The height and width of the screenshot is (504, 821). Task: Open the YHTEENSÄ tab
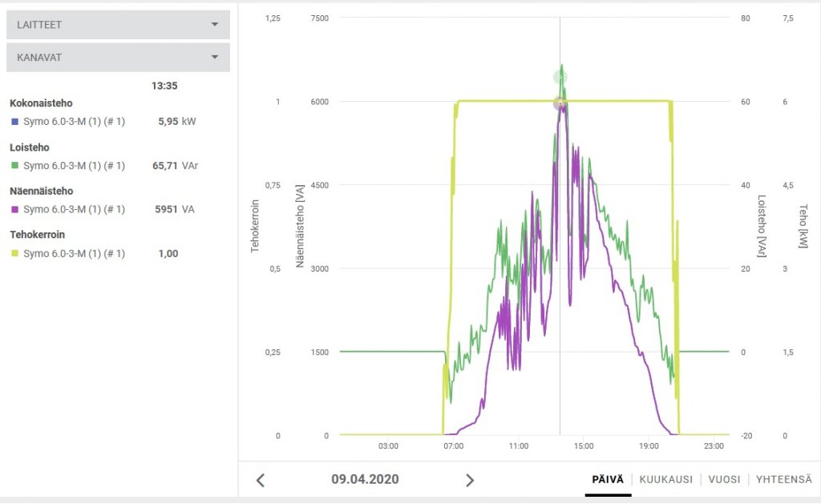784,479
